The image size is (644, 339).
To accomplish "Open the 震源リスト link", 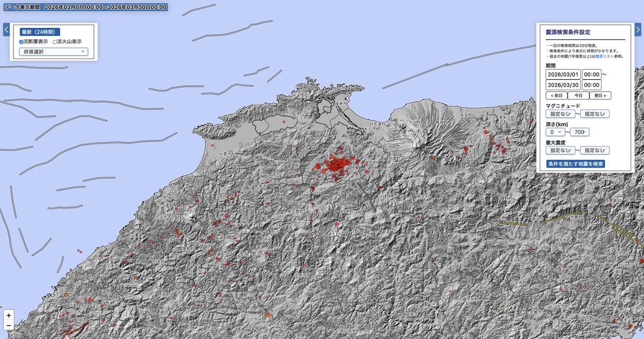I will click(x=603, y=56).
